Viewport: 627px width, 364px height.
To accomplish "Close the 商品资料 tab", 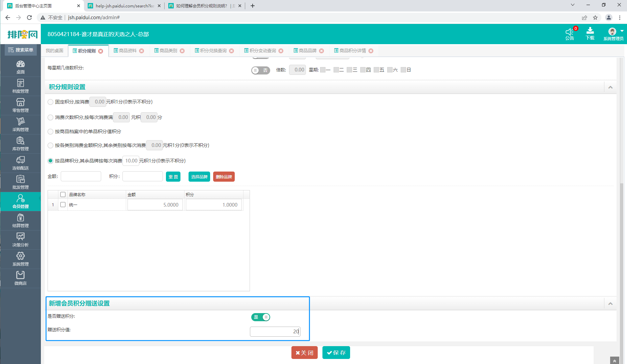I will [x=142, y=51].
